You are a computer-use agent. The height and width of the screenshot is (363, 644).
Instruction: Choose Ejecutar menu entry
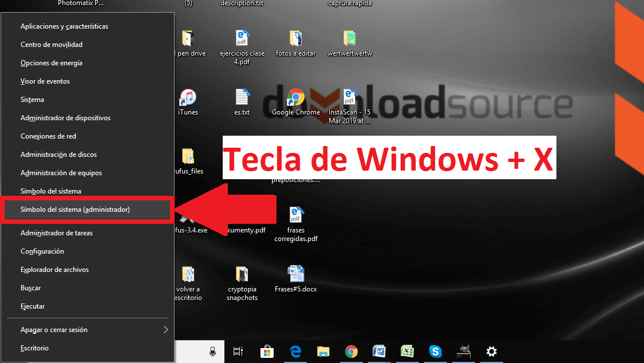tap(88, 306)
